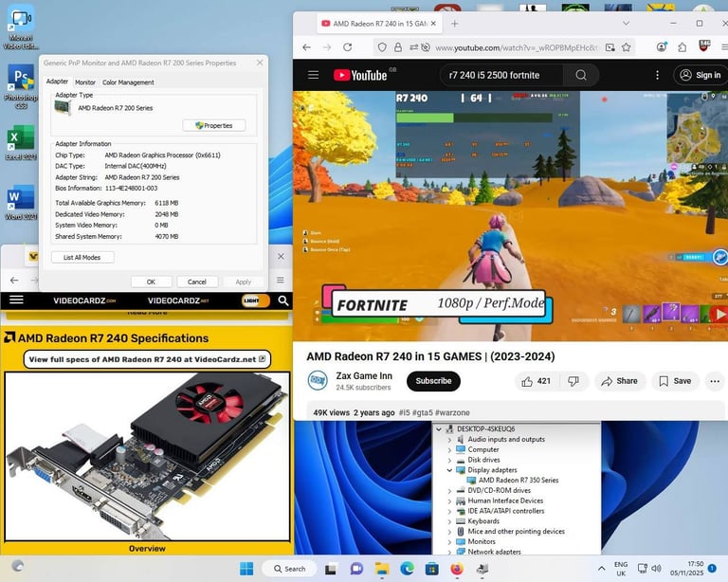
Task: Subscribe to Zax Game Inn channel
Action: pyautogui.click(x=433, y=381)
